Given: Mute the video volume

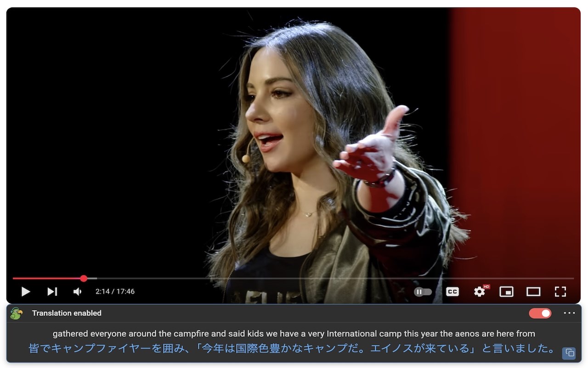Looking at the screenshot, I should click(78, 292).
